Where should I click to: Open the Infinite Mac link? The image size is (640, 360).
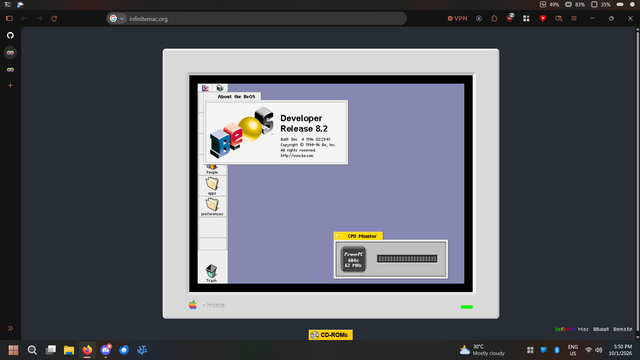click(571, 329)
